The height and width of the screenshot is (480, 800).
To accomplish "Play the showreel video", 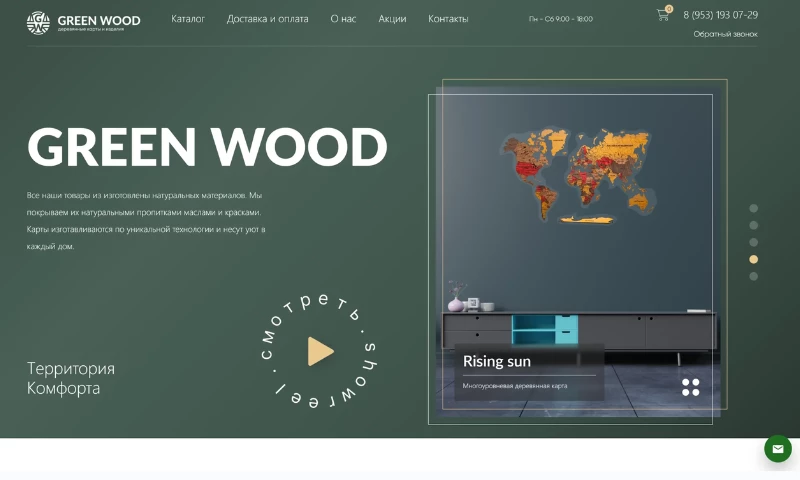I will (x=320, y=351).
